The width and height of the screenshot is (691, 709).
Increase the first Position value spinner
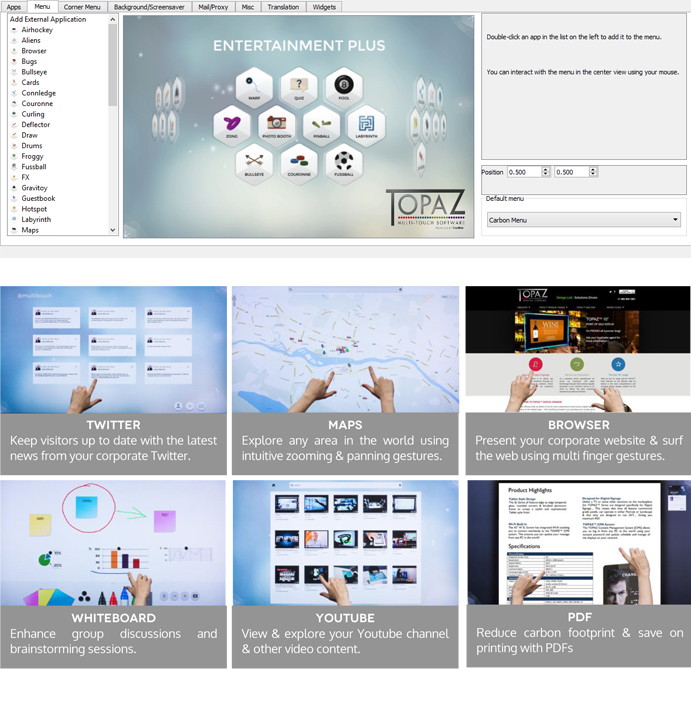545,169
